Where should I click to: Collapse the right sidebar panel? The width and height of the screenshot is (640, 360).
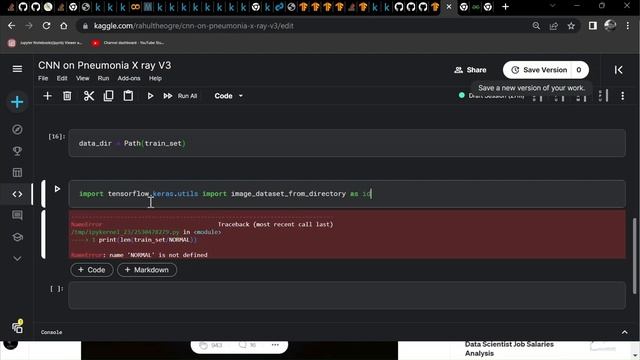[x=618, y=70]
